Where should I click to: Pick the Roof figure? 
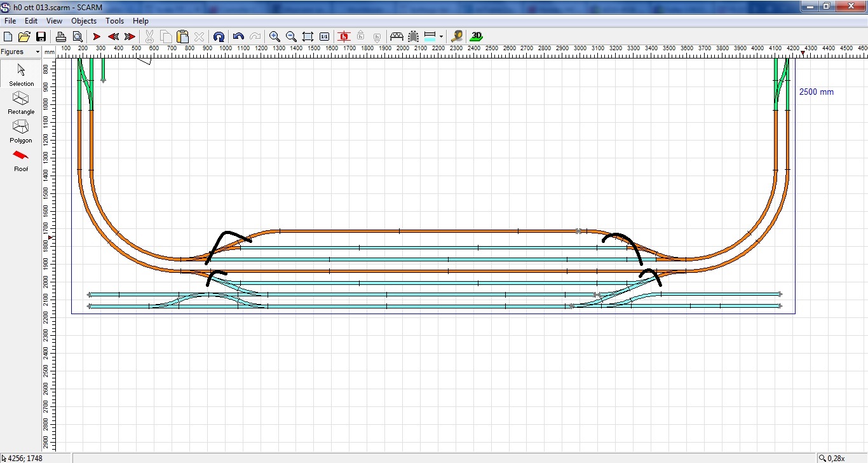(21, 161)
